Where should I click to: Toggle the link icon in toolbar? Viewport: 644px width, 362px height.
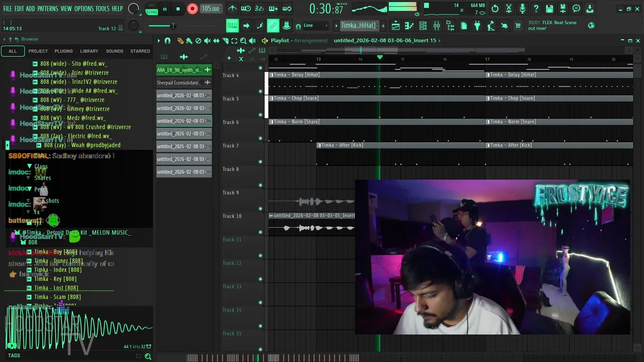tap(273, 26)
